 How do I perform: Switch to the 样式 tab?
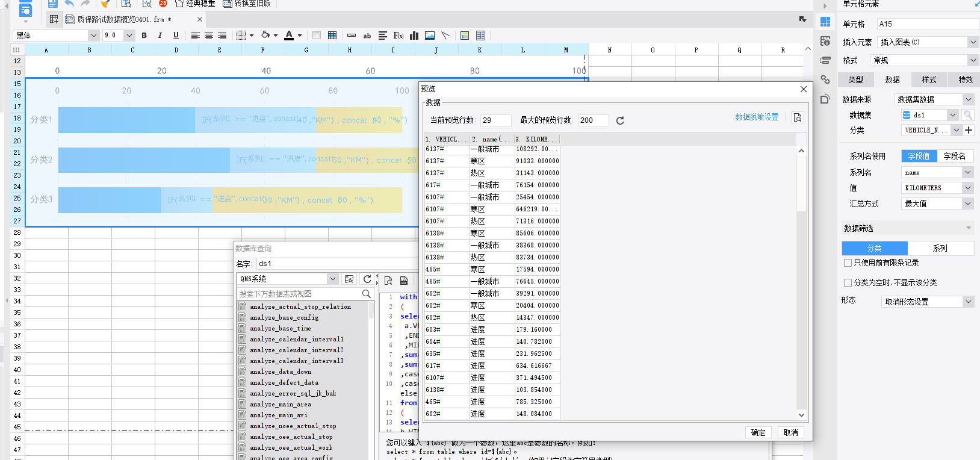point(929,79)
